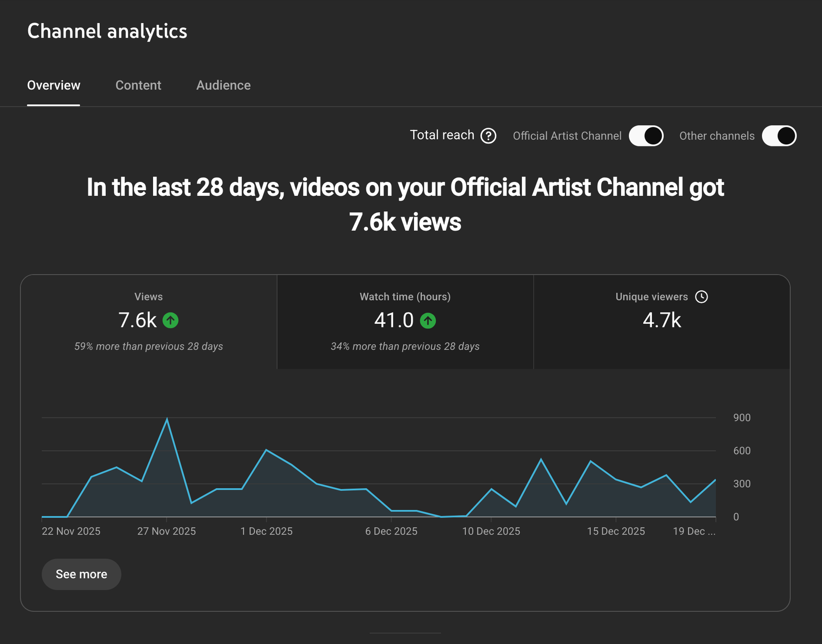The width and height of the screenshot is (822, 644).
Task: Click the green up arrow next to 41.0
Action: (x=428, y=321)
